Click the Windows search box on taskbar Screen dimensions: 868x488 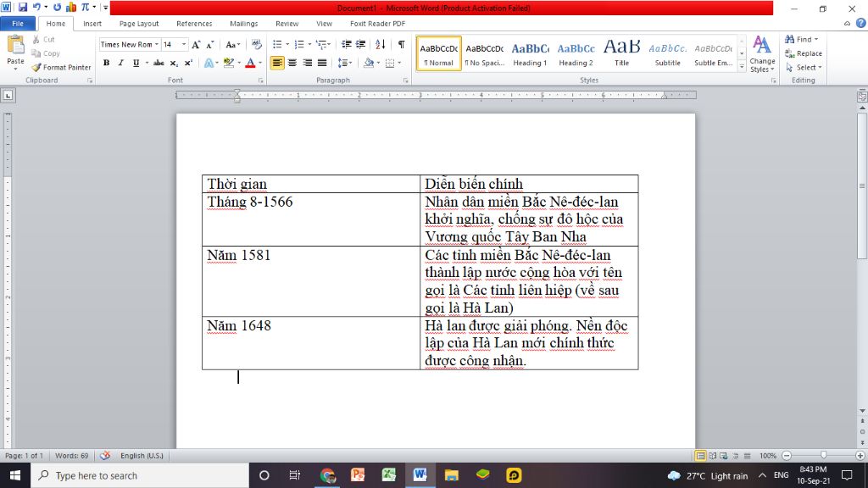tap(140, 475)
